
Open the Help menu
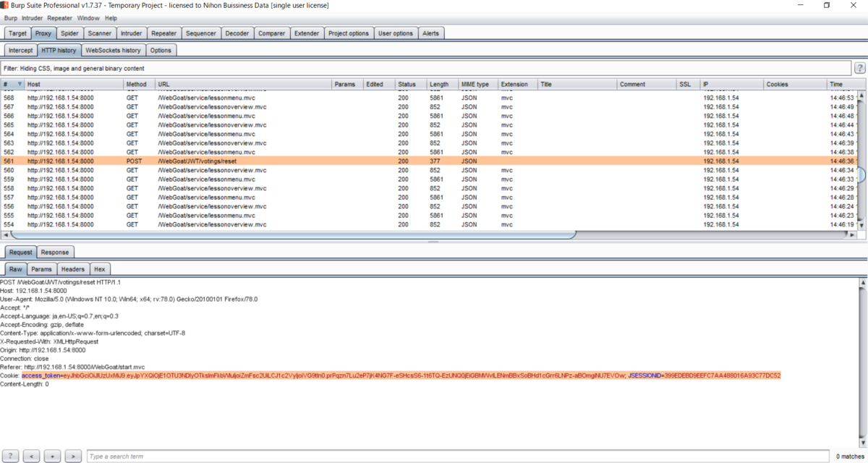pos(111,18)
